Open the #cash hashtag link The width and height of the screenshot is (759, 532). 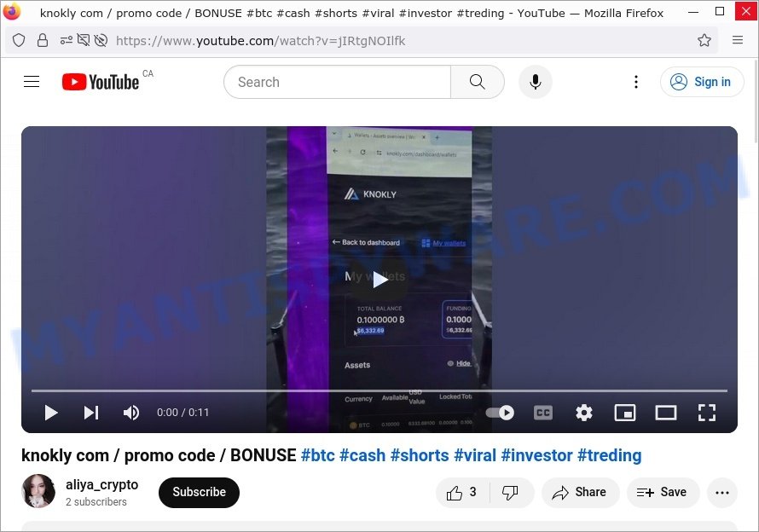point(362,455)
